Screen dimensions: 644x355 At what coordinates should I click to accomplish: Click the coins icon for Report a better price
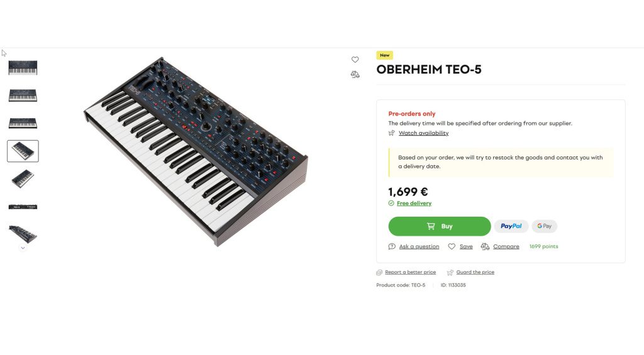(x=379, y=273)
